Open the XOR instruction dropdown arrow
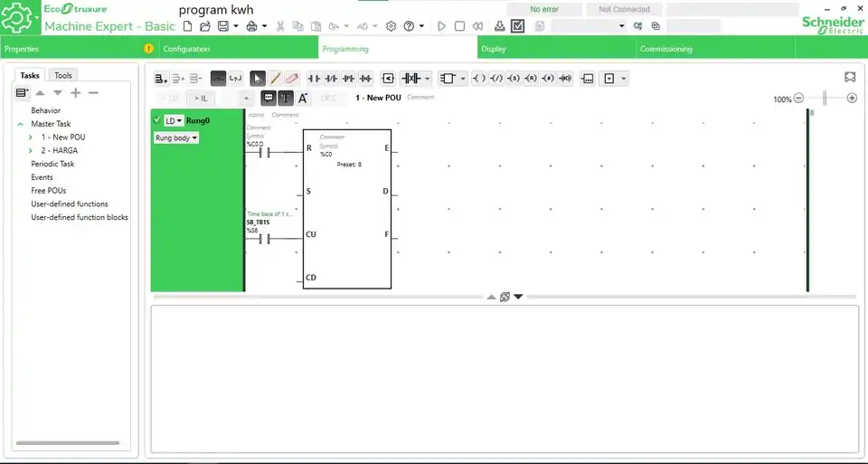Viewport: 868px width, 464px height. click(428, 79)
